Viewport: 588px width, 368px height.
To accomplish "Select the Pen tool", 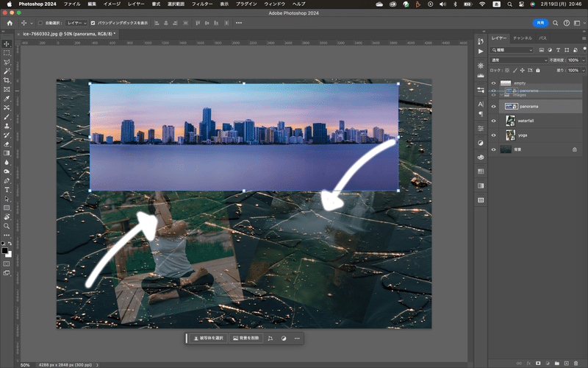I will (7, 180).
